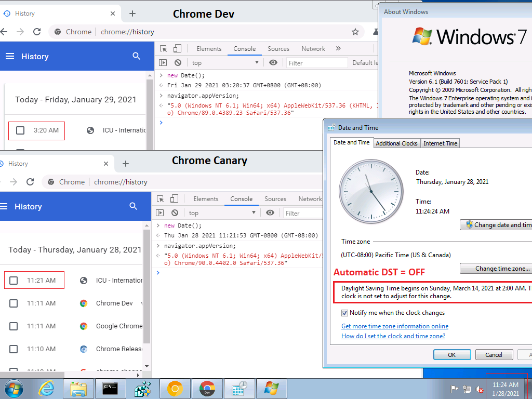Viewport: 532px width, 399px height.
Task: Click the inspect element icon in Chrome Dev DevTools
Action: 164,49
